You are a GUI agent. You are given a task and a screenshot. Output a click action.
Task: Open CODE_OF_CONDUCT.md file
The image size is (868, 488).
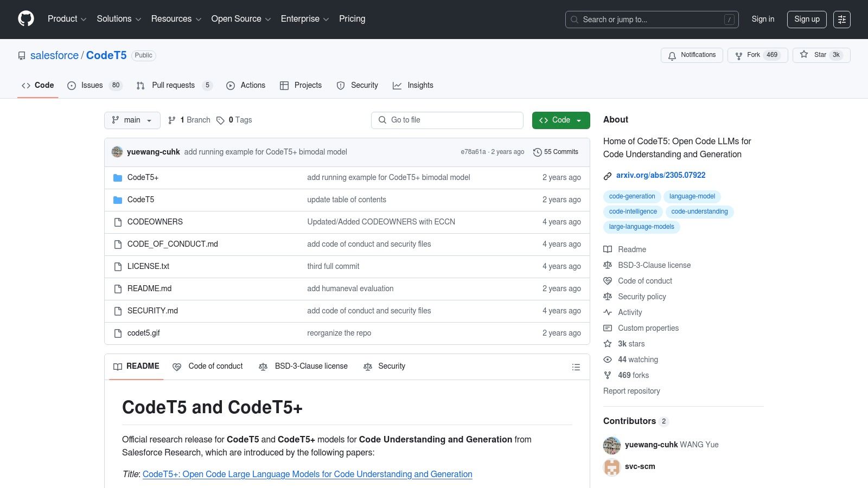pos(173,244)
